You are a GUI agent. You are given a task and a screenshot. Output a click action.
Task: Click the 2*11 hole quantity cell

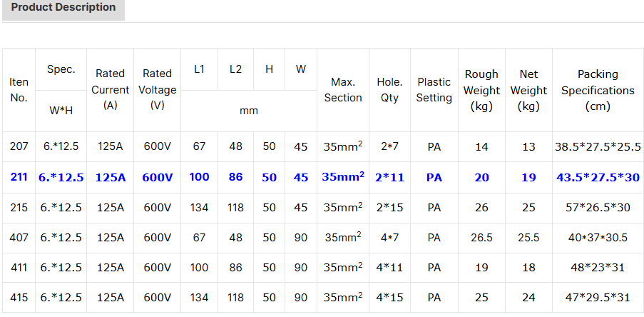[x=389, y=177]
